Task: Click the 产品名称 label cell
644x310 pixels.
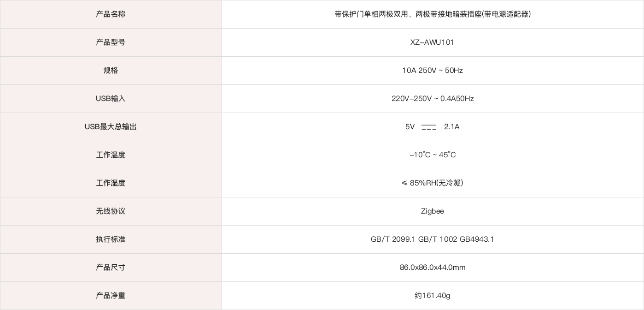Action: coord(111,14)
